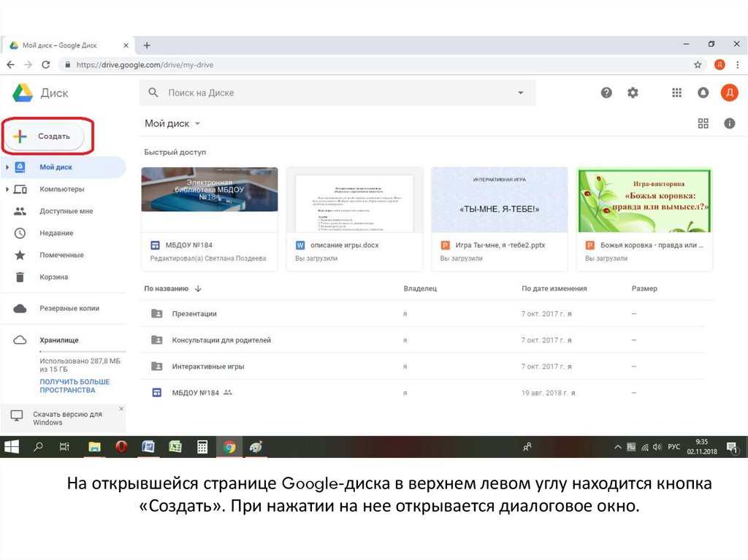Viewport: 748px width, 560px height.
Task: Click Скачать версию для Windows
Action: 67,418
